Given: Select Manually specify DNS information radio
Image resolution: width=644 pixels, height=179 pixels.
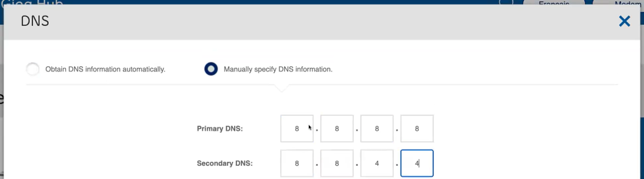Looking at the screenshot, I should [x=211, y=69].
